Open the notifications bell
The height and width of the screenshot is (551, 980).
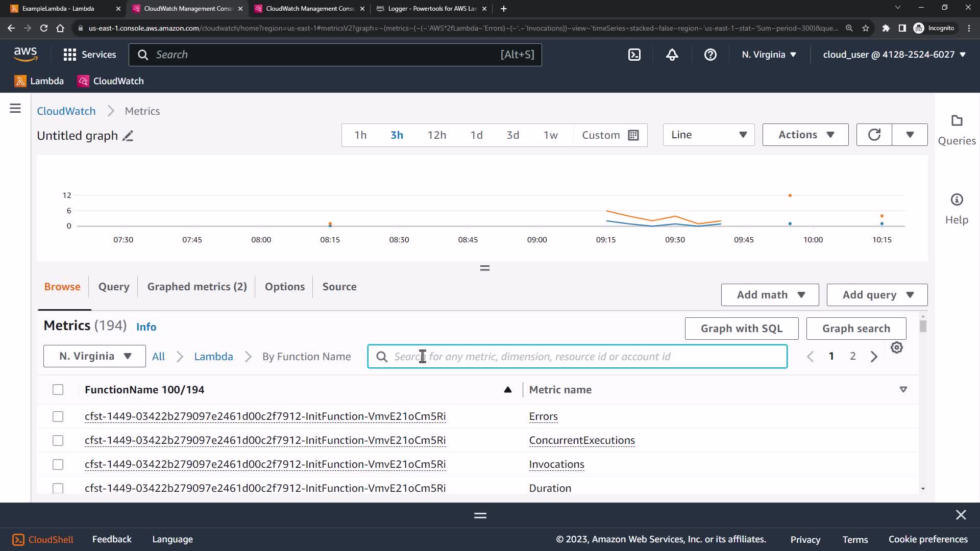click(672, 55)
